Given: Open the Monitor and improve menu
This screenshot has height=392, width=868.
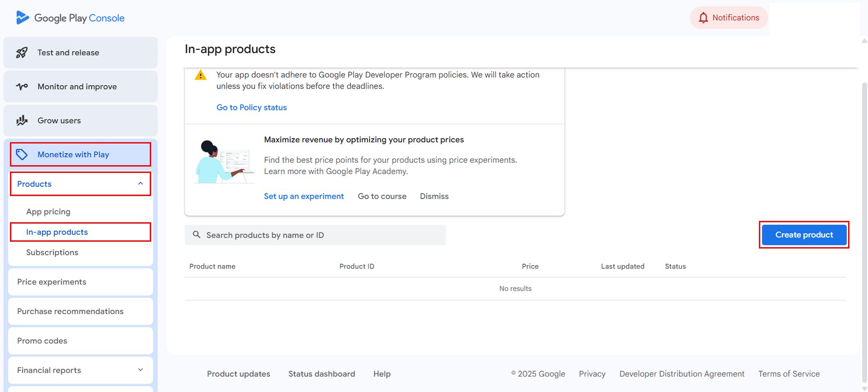Looking at the screenshot, I should tap(81, 86).
